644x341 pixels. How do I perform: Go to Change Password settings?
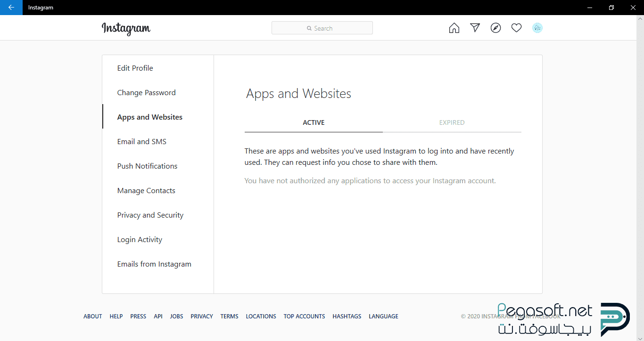pos(158,93)
